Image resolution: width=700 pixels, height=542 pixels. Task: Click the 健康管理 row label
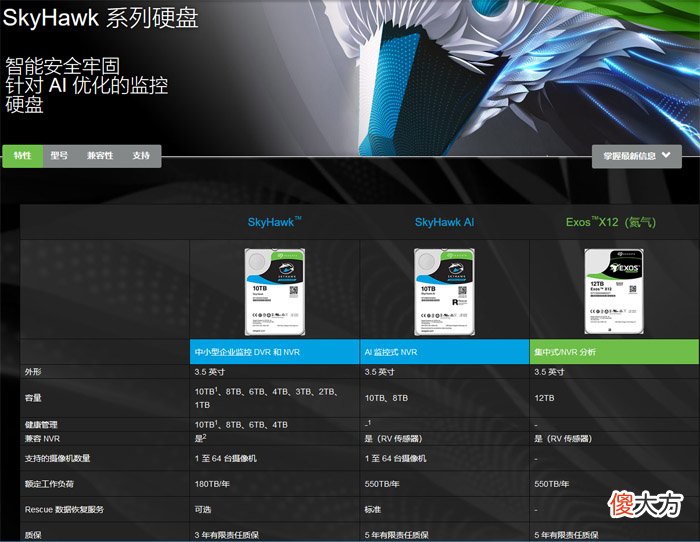pyautogui.click(x=41, y=425)
